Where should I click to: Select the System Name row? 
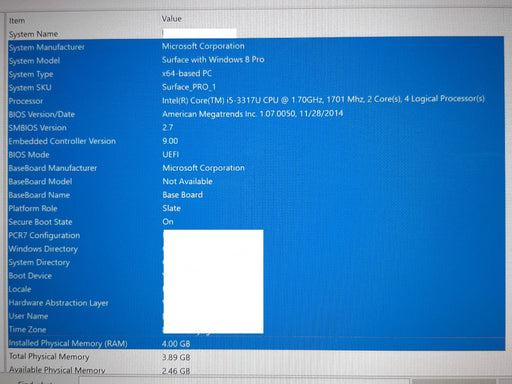pos(256,34)
